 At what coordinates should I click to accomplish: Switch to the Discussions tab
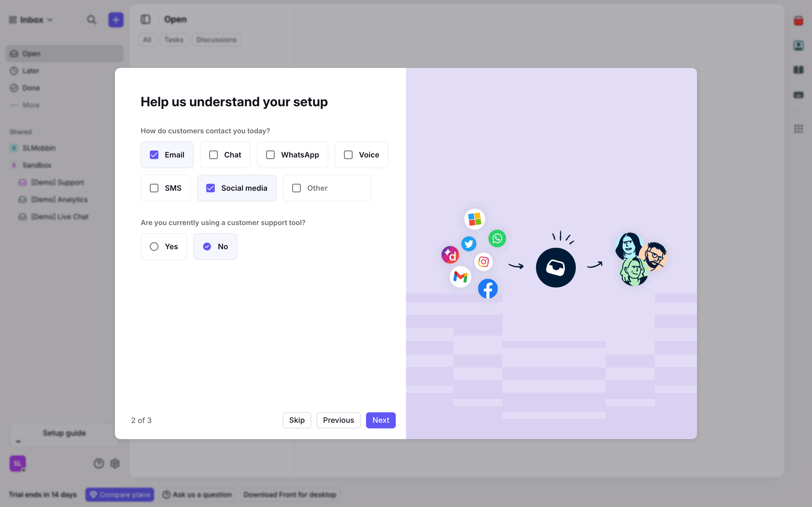click(216, 40)
